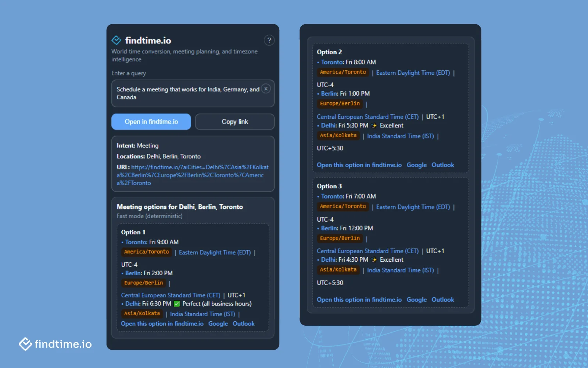Select the America/Toronto badge in Option 3
The image size is (588, 368).
(343, 206)
